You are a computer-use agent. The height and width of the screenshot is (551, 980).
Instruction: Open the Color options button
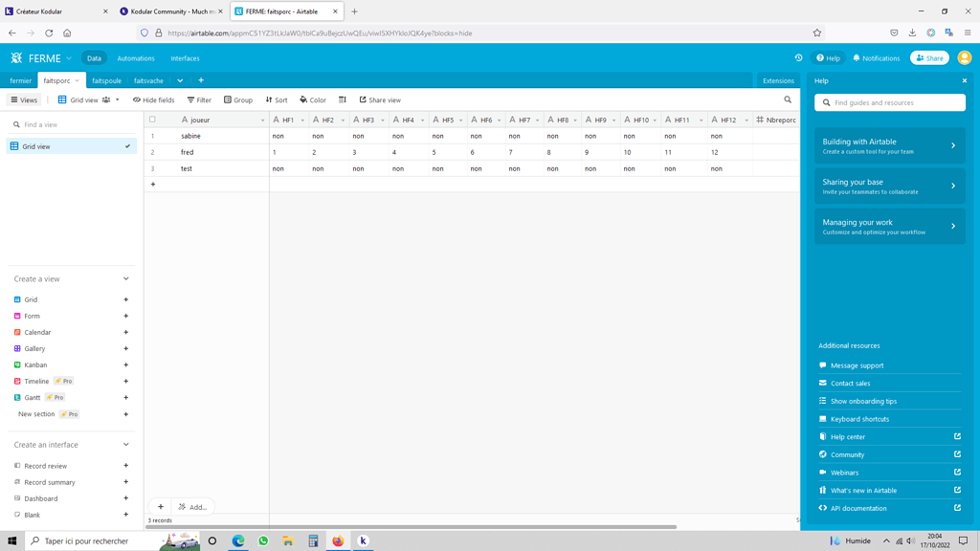click(313, 99)
